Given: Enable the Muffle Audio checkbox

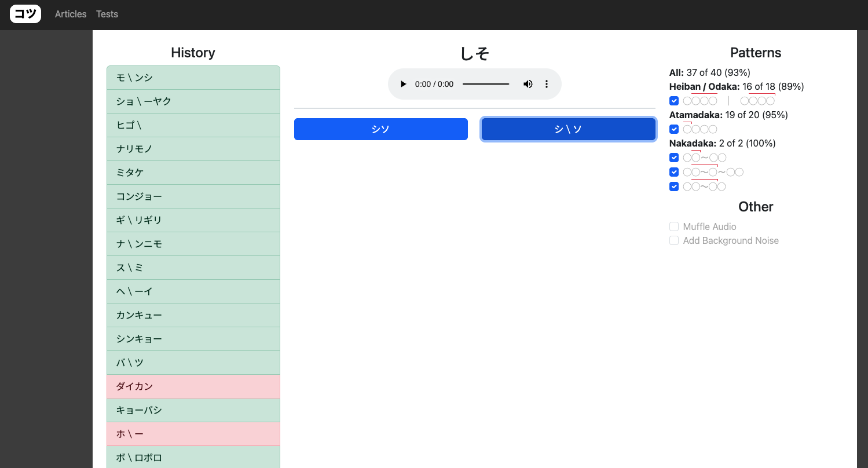Looking at the screenshot, I should click(x=674, y=226).
